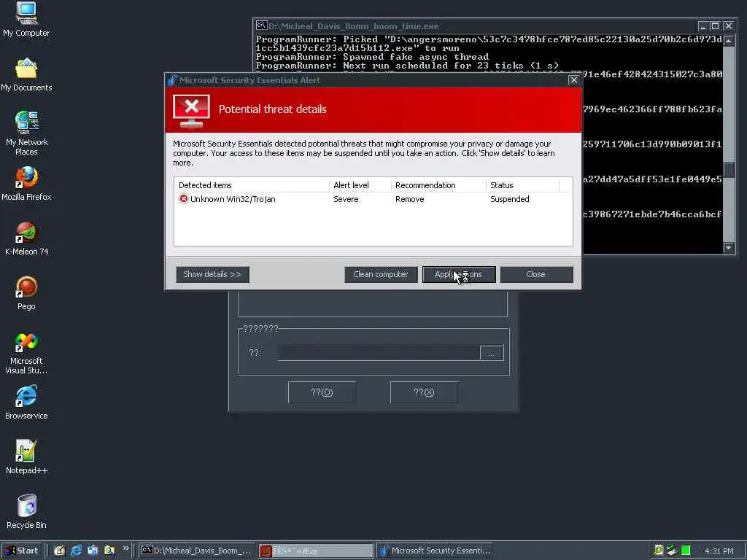Click the console title D:\Micheal_Davis_Boom_boom_time.exe
This screenshot has width=747, height=560.
click(354, 26)
